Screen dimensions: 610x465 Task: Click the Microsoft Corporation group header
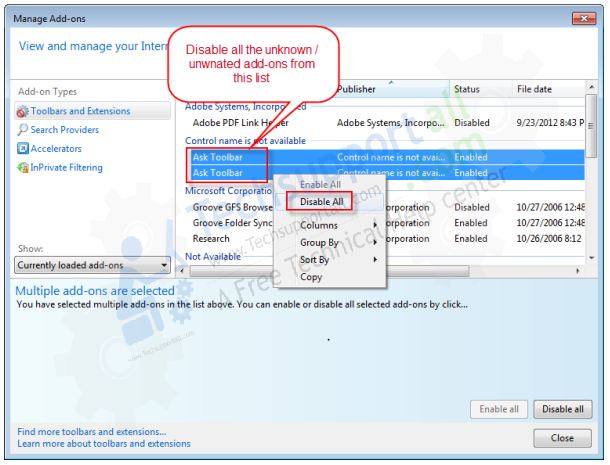pos(228,191)
